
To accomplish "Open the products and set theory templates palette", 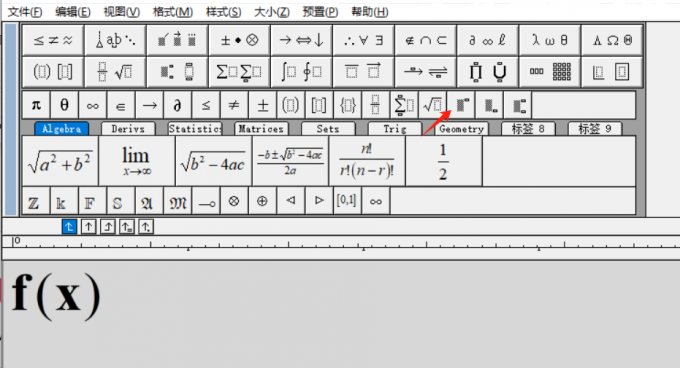I will point(487,72).
